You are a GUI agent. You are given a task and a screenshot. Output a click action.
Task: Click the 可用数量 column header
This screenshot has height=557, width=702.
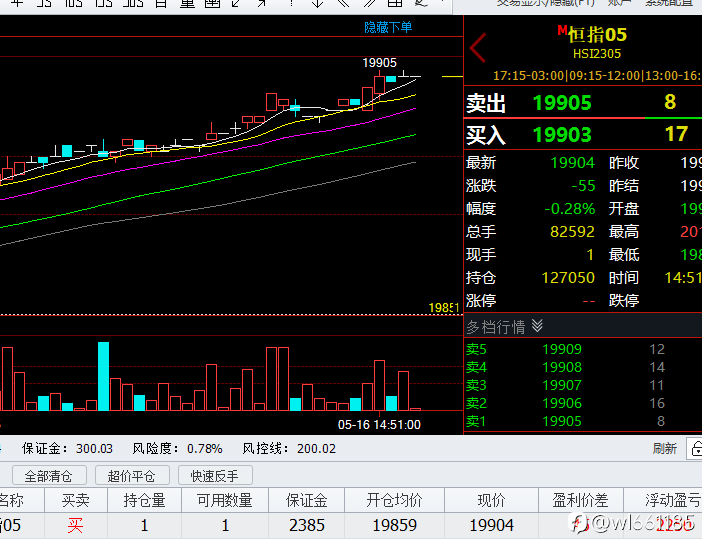pos(225,500)
